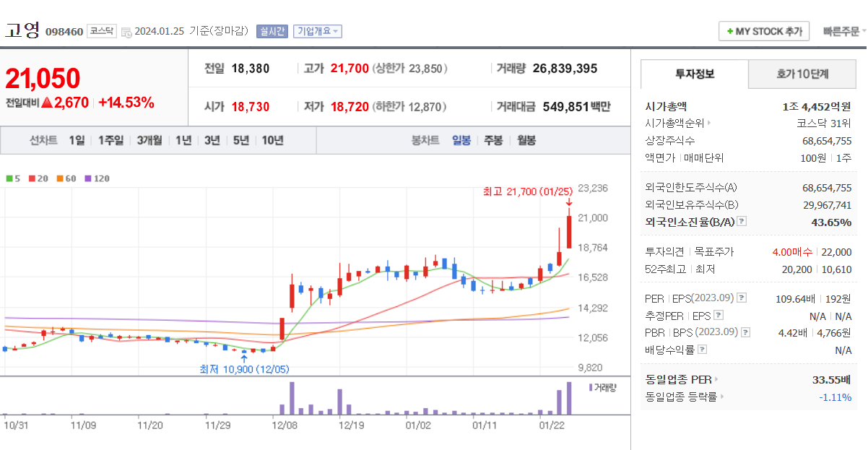868x450 pixels.
Task: Open help icon beside PER EPS(2023.09)
Action: point(742,298)
